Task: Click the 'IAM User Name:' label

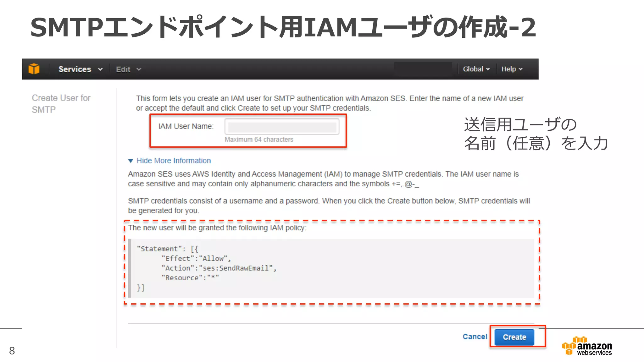Action: tap(186, 126)
